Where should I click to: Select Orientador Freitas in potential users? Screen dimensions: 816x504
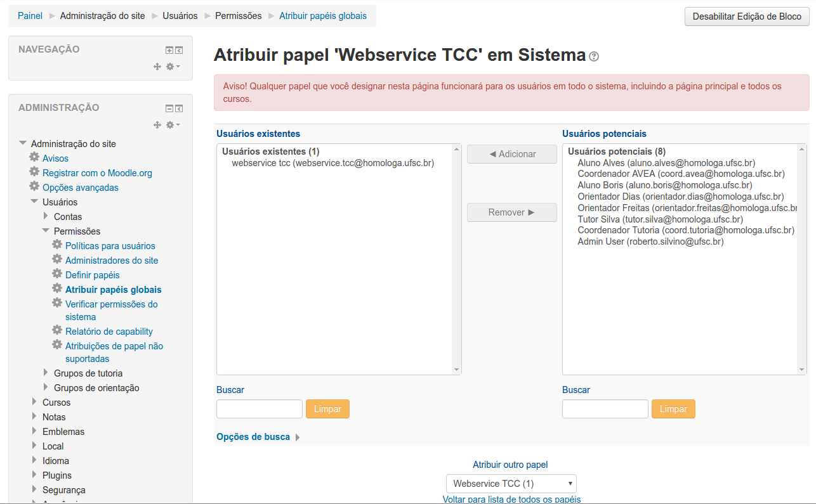pos(687,208)
